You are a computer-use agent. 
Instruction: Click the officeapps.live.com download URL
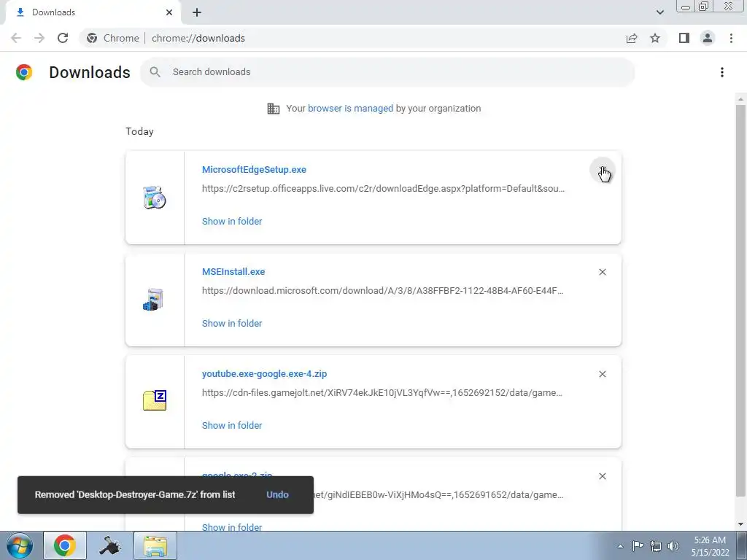383,189
